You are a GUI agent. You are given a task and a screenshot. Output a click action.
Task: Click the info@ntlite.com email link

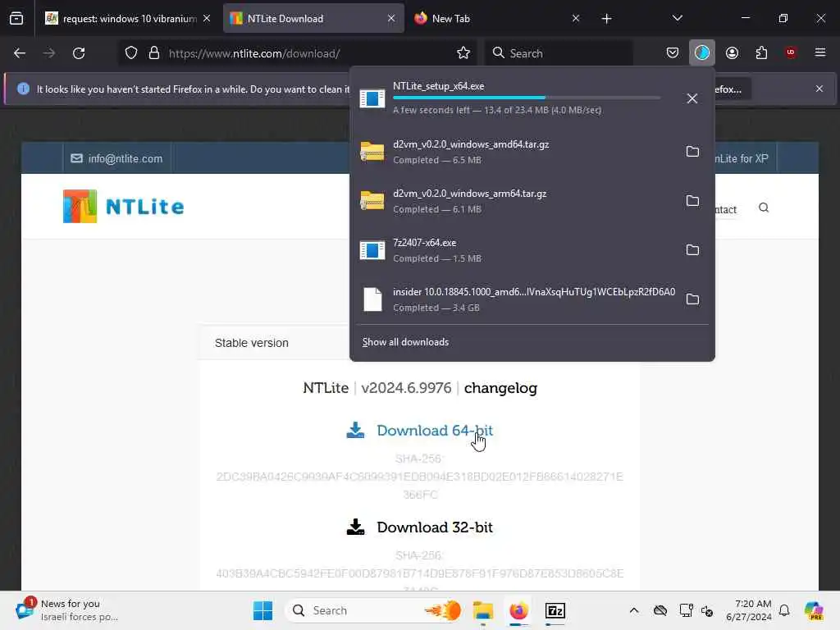(x=116, y=158)
